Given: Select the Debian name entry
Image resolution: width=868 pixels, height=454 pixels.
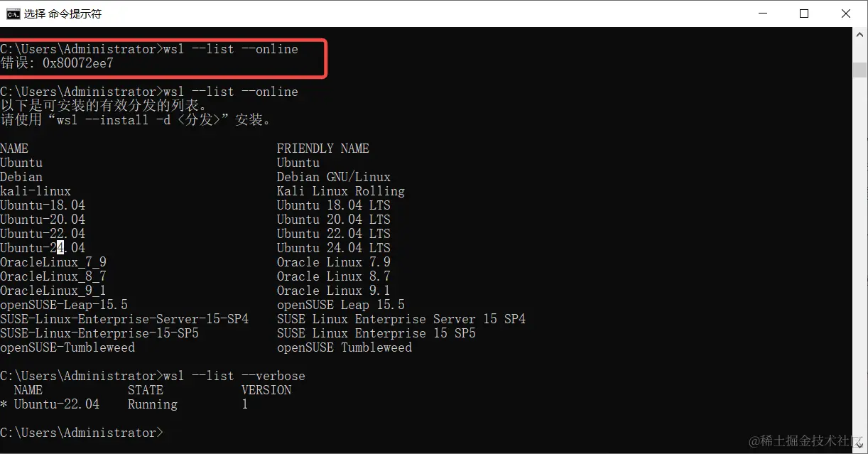Looking at the screenshot, I should 21,177.
